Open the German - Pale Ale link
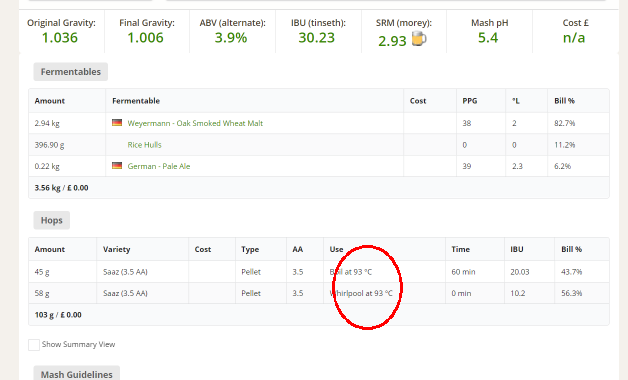The height and width of the screenshot is (380, 628). tap(159, 166)
